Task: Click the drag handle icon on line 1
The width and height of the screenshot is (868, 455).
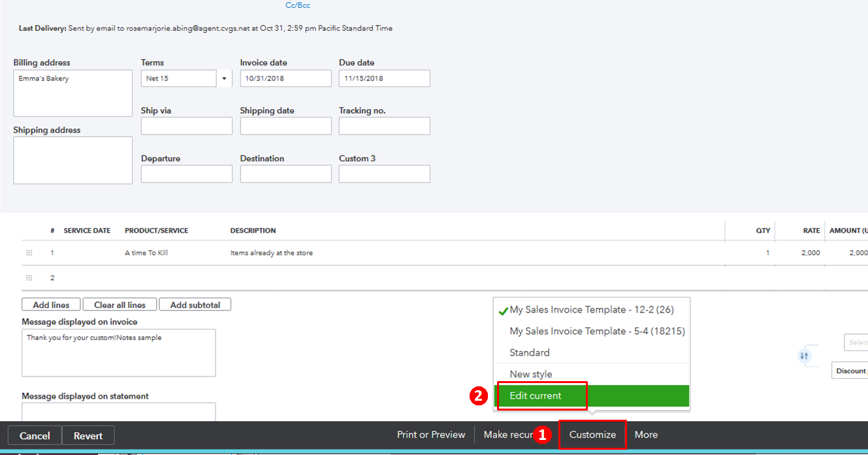Action: coord(29,252)
